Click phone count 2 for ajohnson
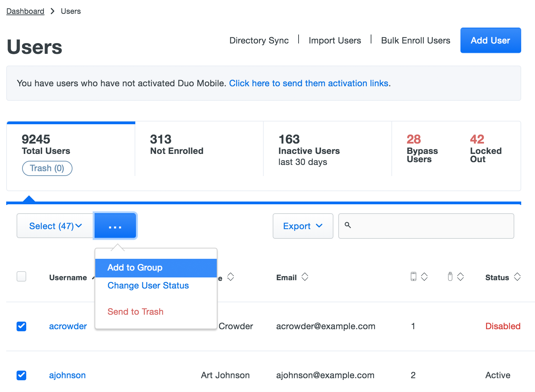The width and height of the screenshot is (535, 392). (413, 375)
